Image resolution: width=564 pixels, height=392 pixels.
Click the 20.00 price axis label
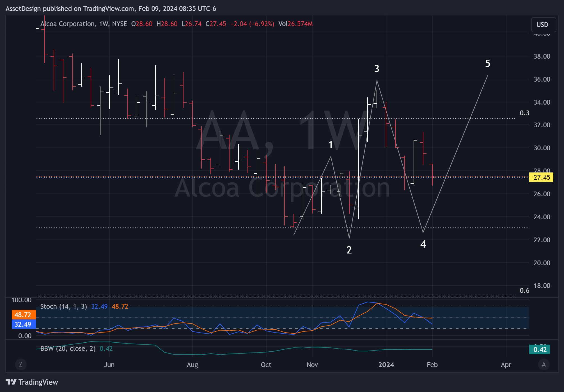pos(542,263)
